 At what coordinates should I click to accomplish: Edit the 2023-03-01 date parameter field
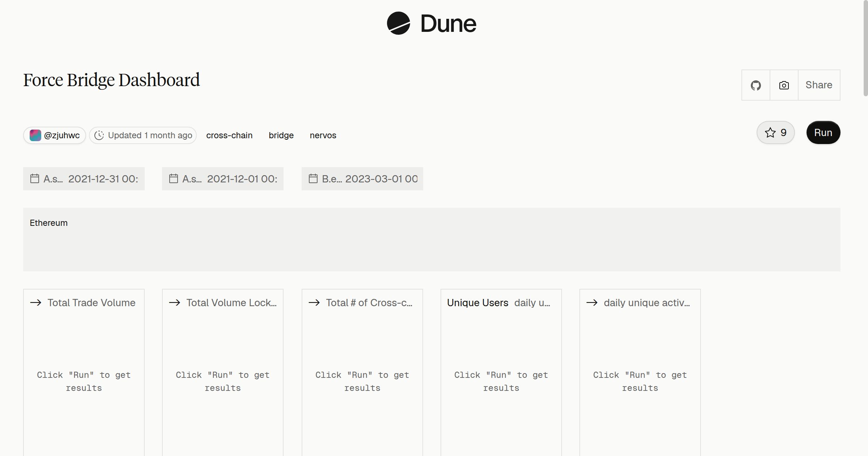[x=362, y=179]
